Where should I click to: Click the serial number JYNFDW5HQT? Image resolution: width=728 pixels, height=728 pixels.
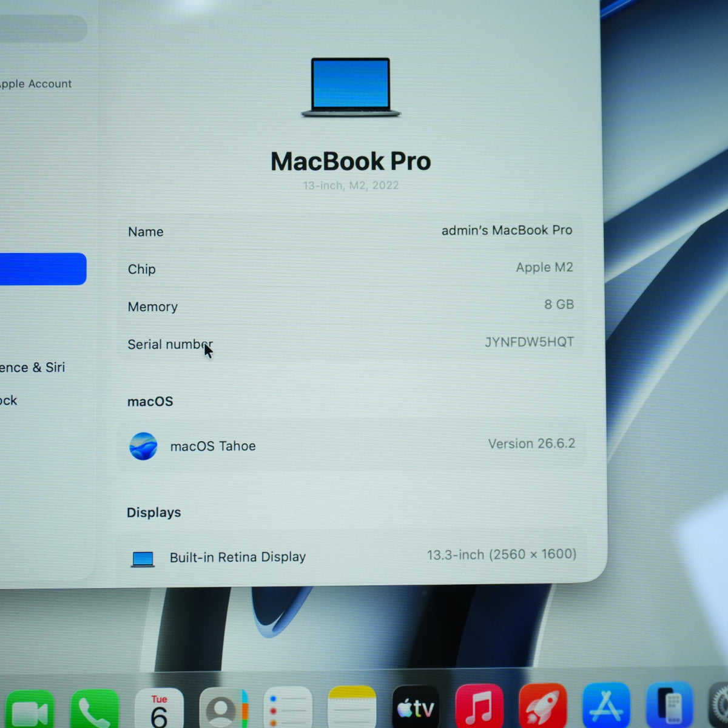click(529, 342)
